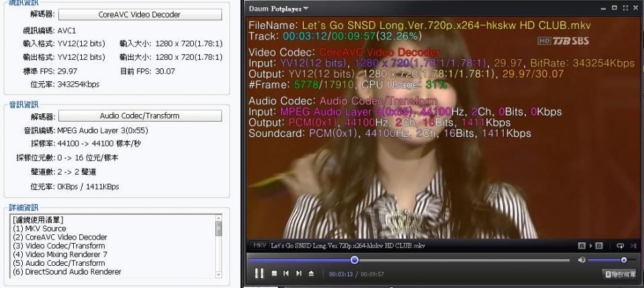Open CoreAVC Video Decoder settings button
Screen dimensions: 644x288
140,14
